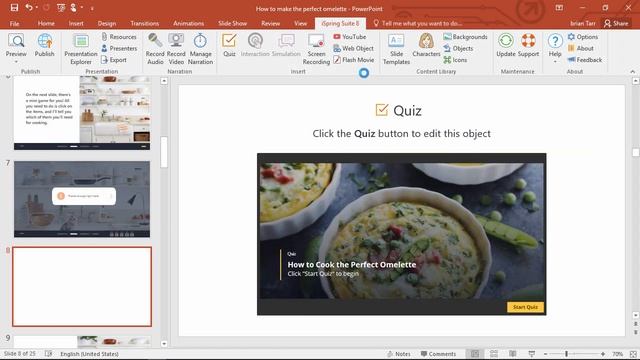Open iSpring Options
This screenshot has width=640, height=360.
pos(583,37)
